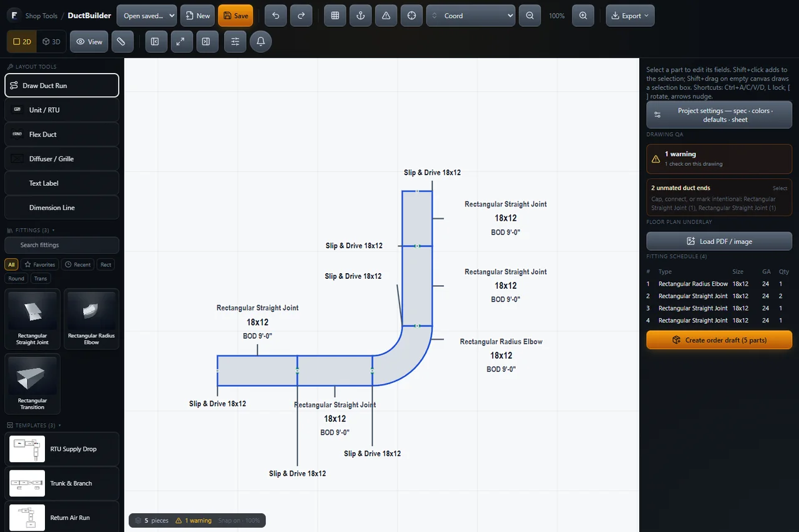Choose the Diffuser / Grille tool
Screen dimensions: 799x532
(62, 158)
